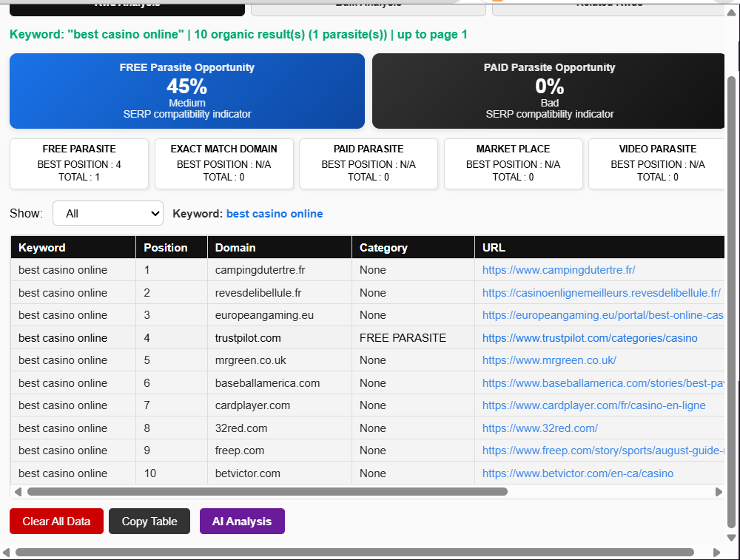Select the PAID PARASITE stat card
Image resolution: width=740 pixels, height=560 pixels.
click(x=369, y=163)
